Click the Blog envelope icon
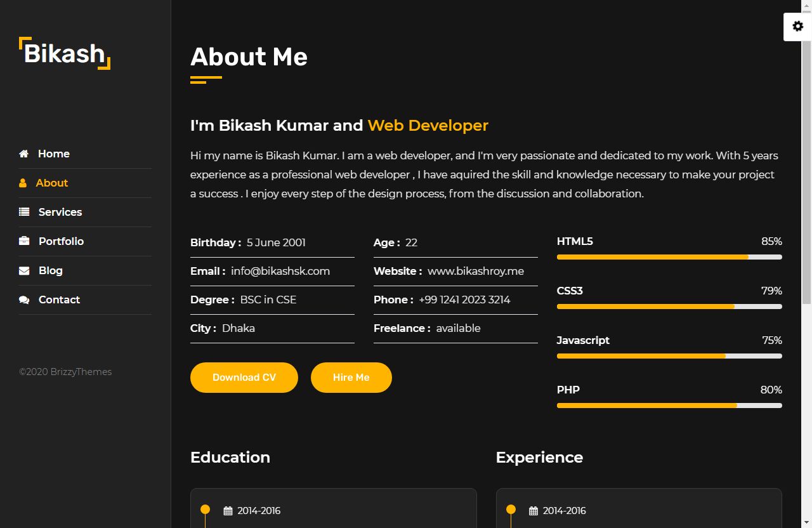 tap(24, 270)
